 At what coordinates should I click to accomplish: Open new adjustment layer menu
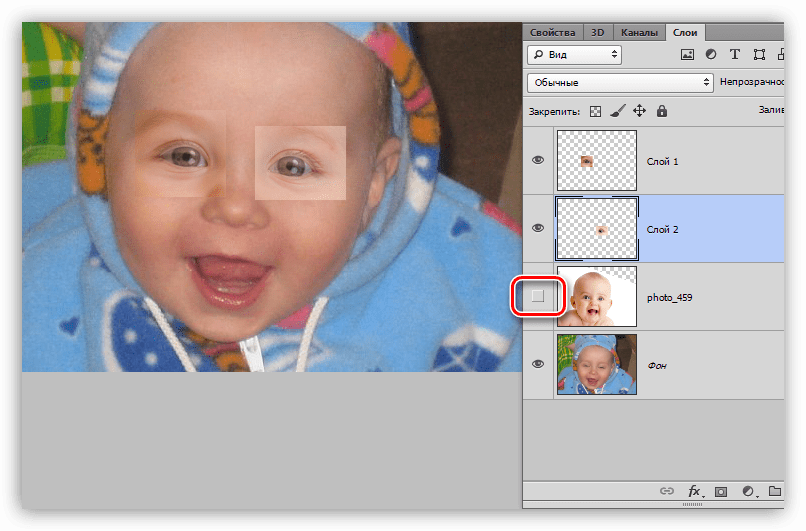pyautogui.click(x=748, y=492)
